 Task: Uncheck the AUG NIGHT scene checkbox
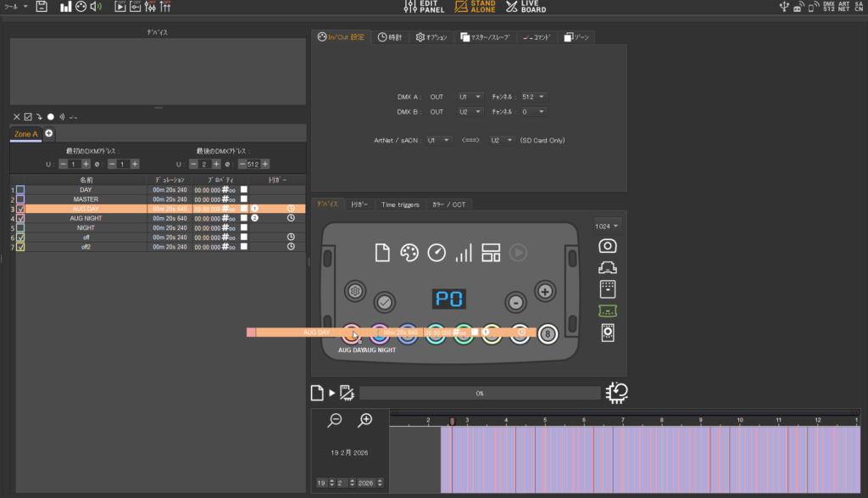tap(20, 218)
